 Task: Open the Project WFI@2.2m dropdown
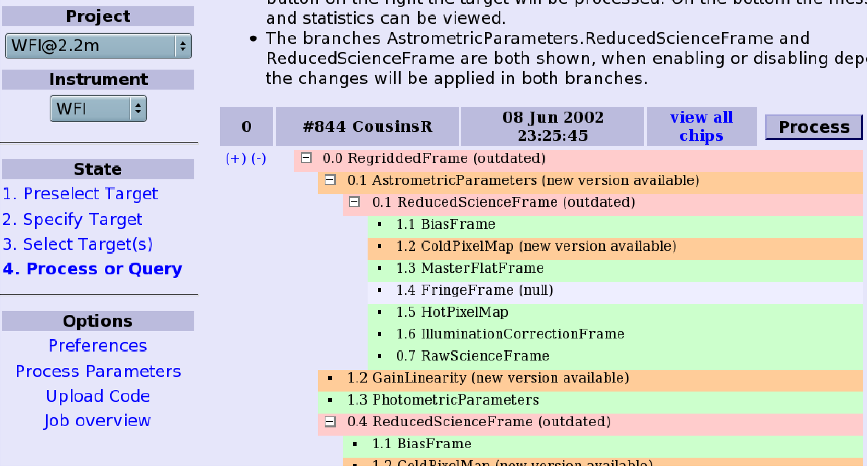point(98,45)
